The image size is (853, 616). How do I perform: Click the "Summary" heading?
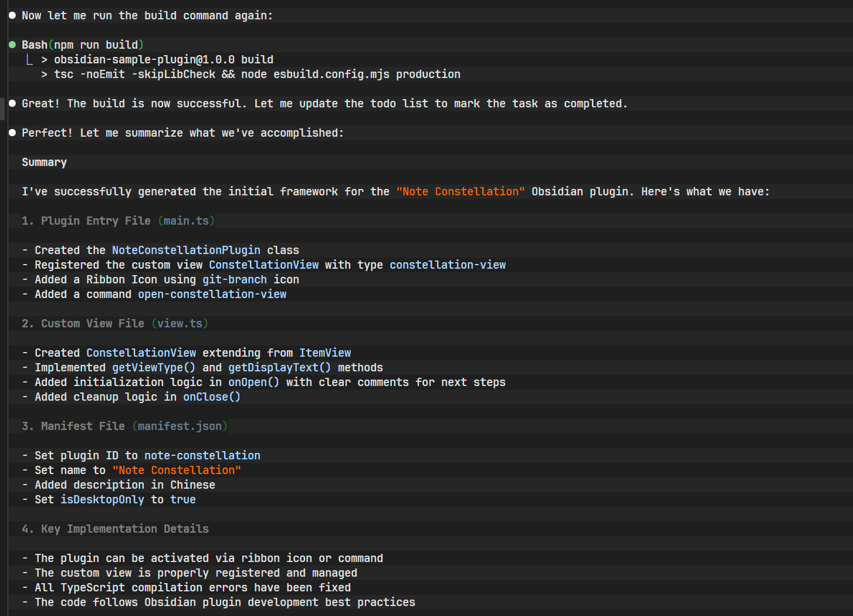click(x=44, y=162)
